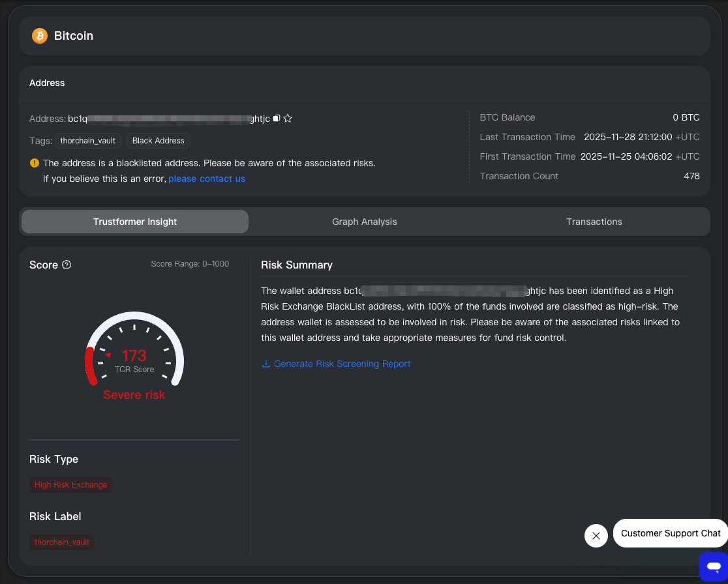Select the Black Address tag
This screenshot has width=728, height=584.
(x=158, y=141)
